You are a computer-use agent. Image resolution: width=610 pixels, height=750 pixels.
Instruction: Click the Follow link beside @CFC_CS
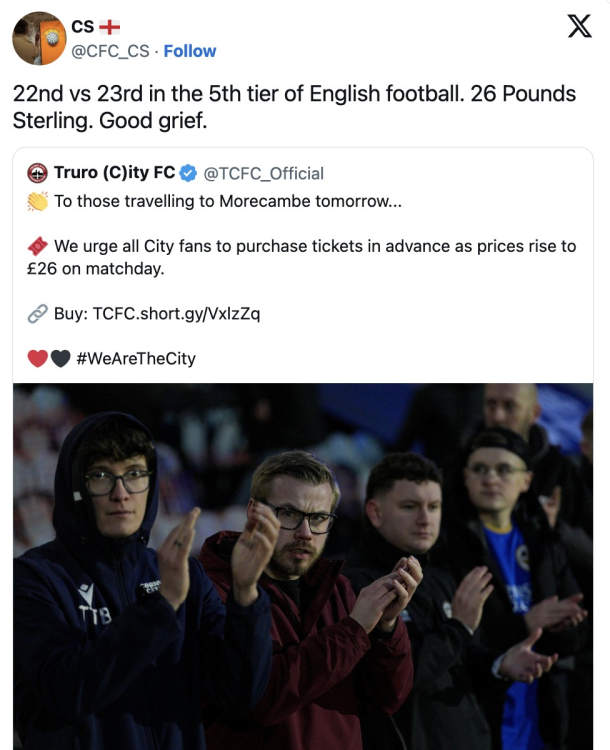(190, 51)
